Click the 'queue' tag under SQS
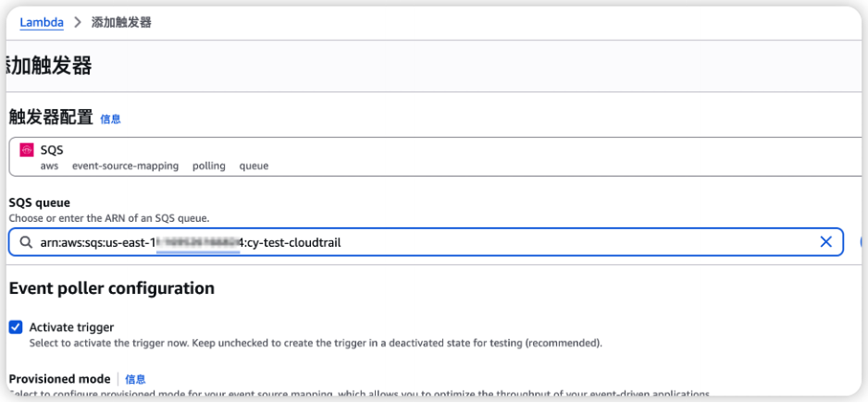The width and height of the screenshot is (868, 403). click(254, 165)
